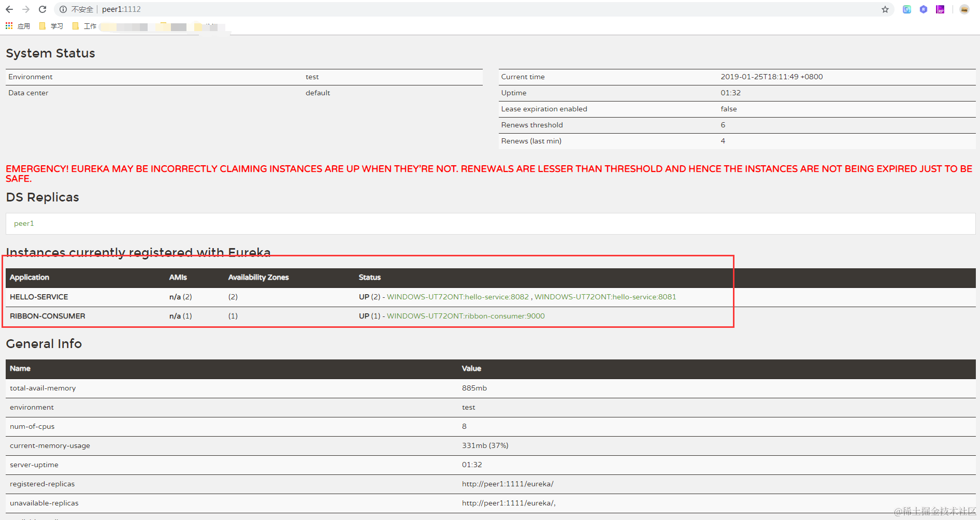Click the Environment label in System Status

click(x=30, y=77)
